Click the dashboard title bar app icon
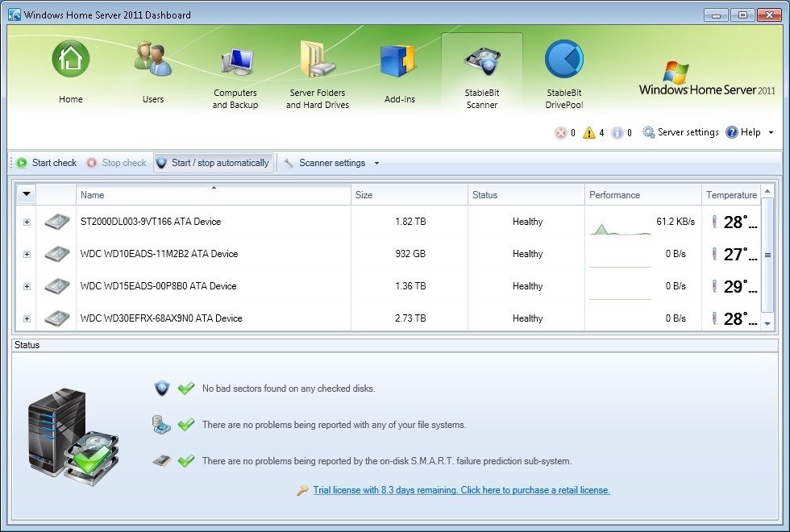The image size is (790, 532). point(15,15)
